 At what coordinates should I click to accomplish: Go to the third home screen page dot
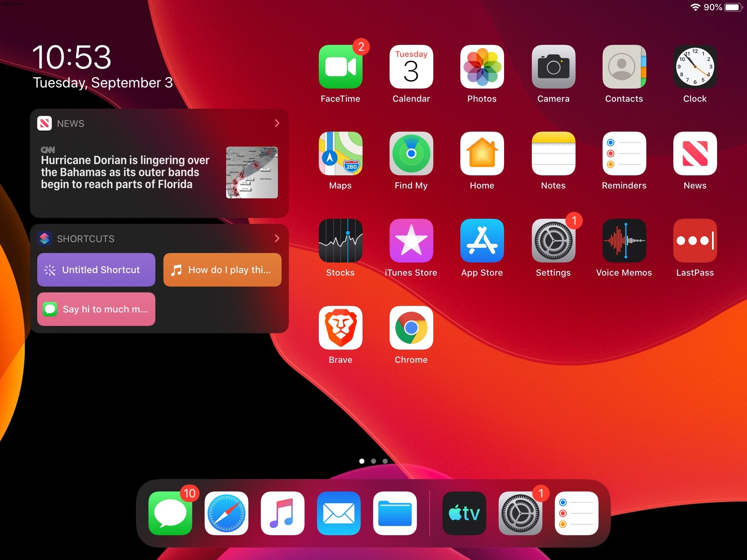(385, 461)
